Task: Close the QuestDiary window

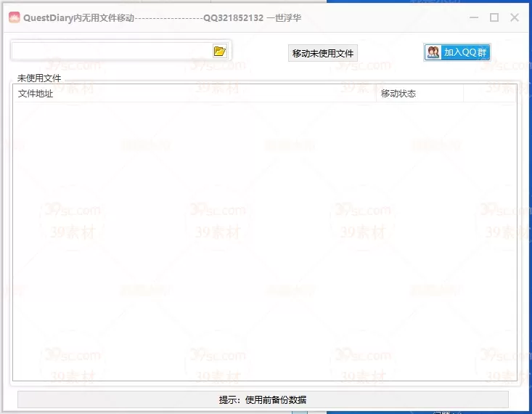Action: pyautogui.click(x=515, y=17)
